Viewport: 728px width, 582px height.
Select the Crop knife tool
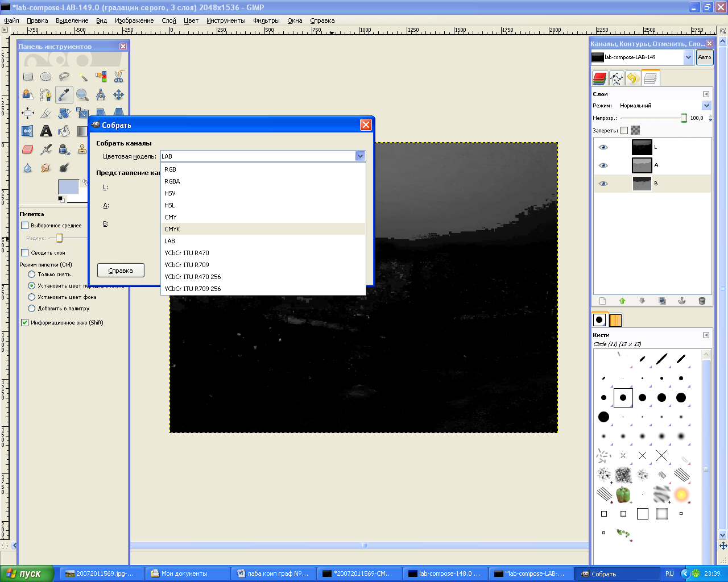point(46,113)
